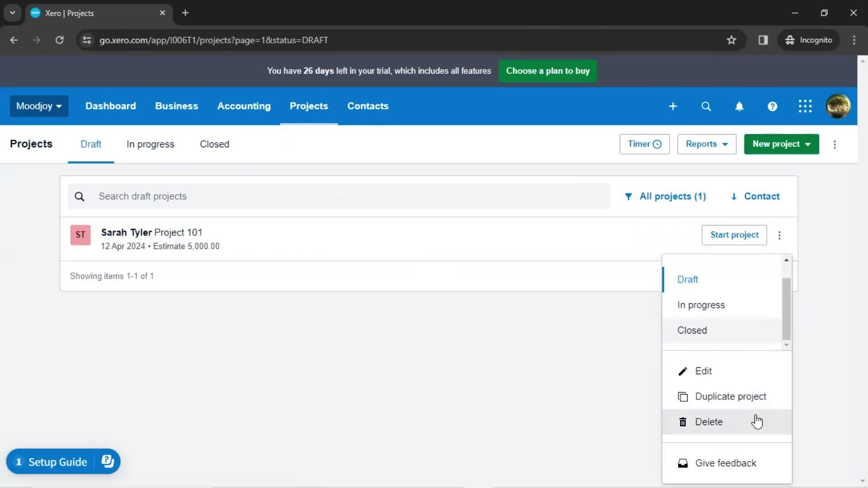
Task: Click the popup menu scroll down arrow
Action: [x=786, y=345]
